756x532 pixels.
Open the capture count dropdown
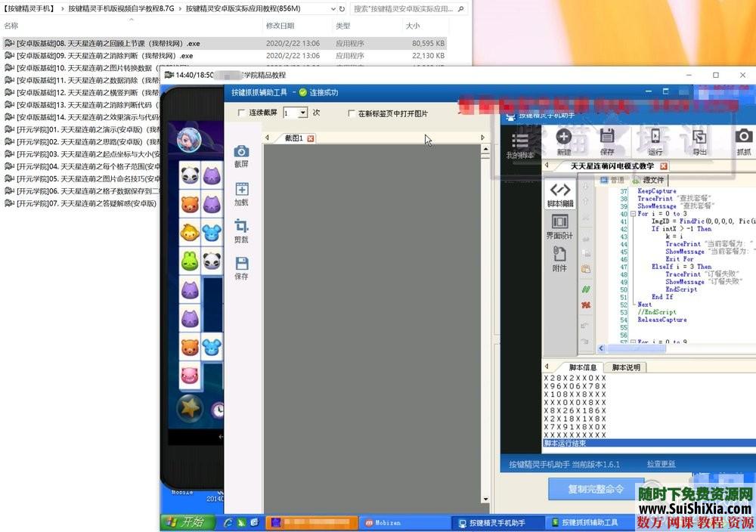pos(302,112)
